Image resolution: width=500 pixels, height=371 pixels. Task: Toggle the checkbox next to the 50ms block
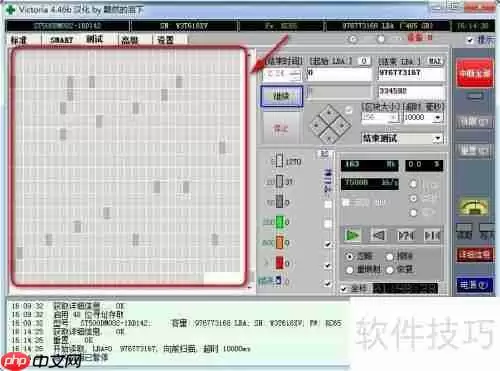point(328,204)
